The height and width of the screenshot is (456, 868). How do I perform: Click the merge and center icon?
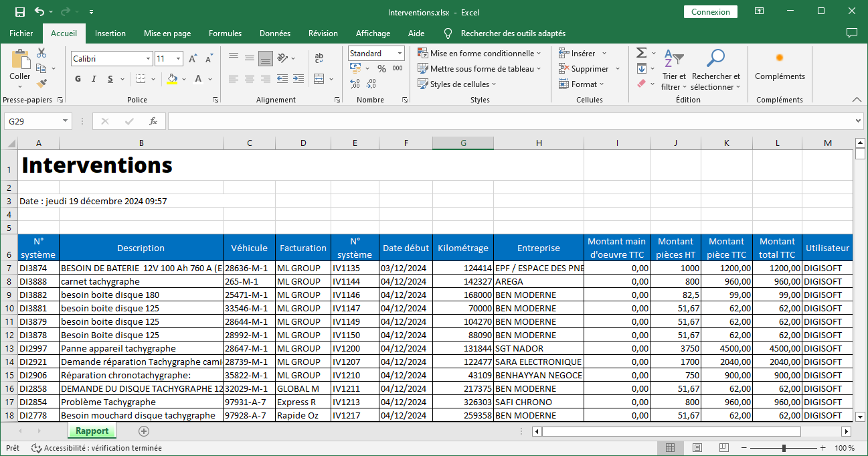[319, 79]
